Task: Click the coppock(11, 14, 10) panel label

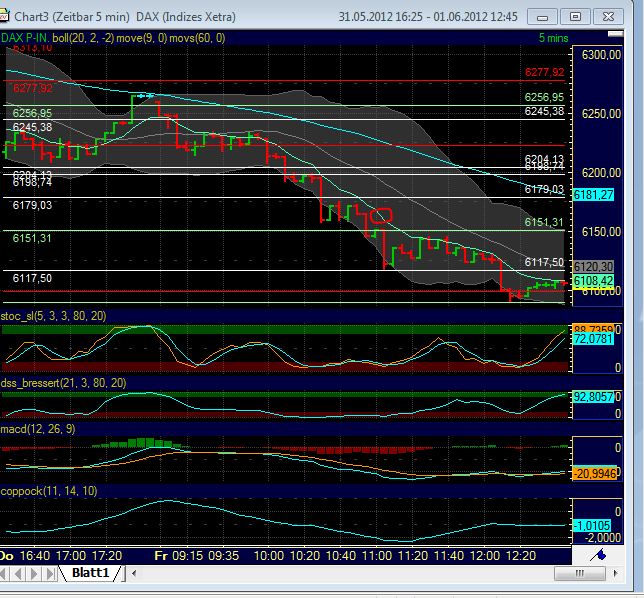Action: tap(49, 491)
